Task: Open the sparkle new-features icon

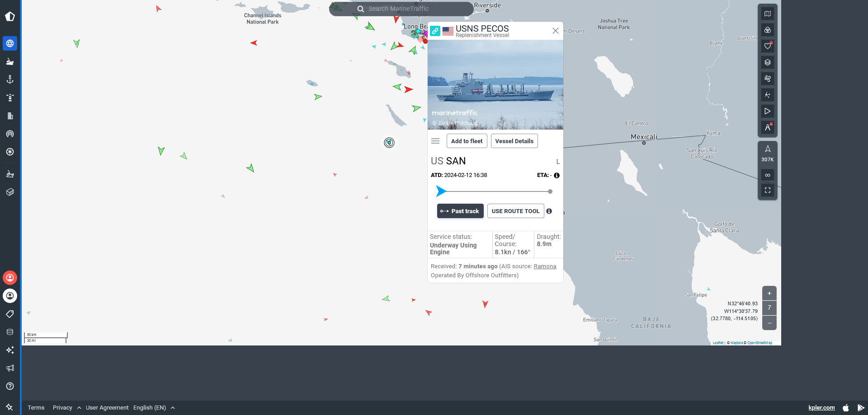Action: (x=10, y=350)
